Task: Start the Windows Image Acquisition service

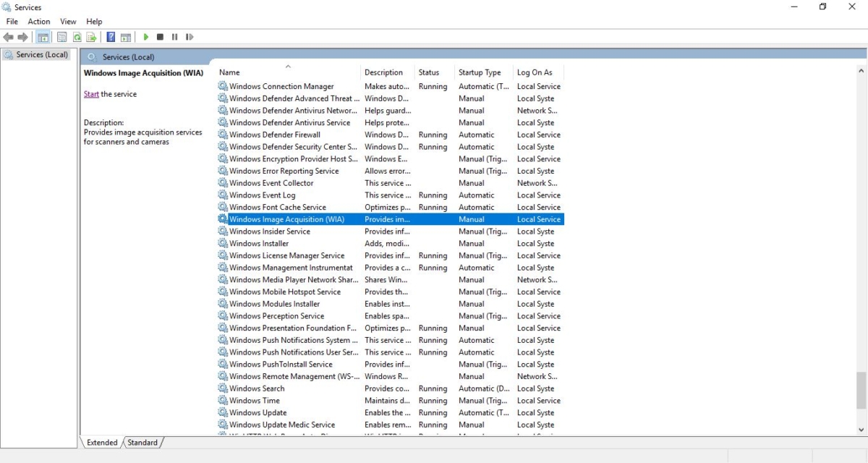Action: click(146, 37)
